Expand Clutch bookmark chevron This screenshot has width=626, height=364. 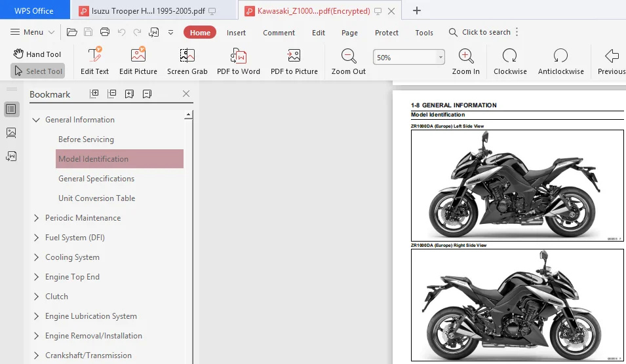[x=36, y=297]
